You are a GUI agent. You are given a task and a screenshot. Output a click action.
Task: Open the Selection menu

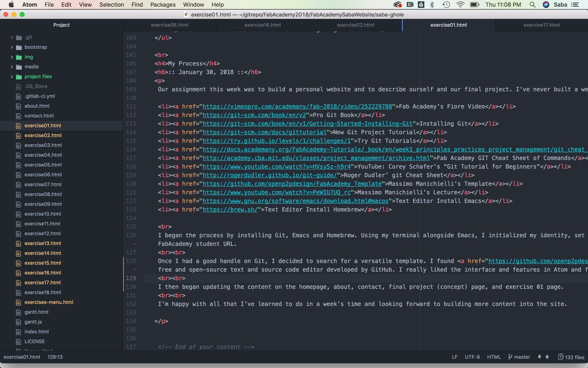(x=111, y=5)
